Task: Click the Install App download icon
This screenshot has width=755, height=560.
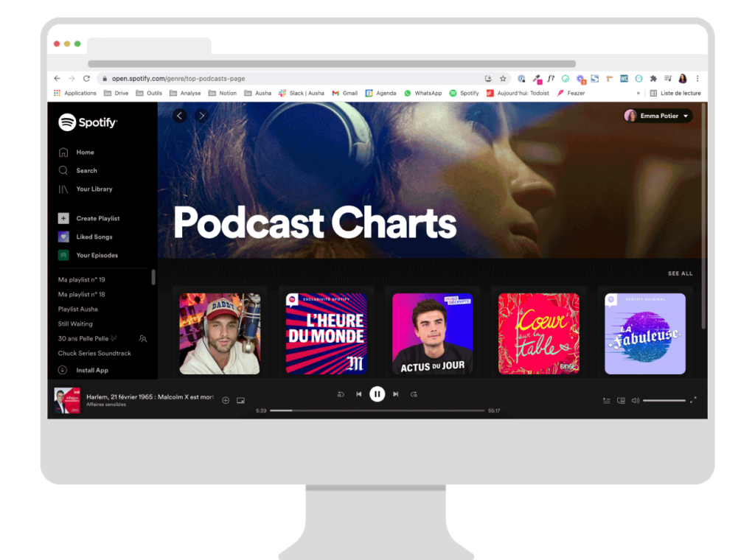Action: pyautogui.click(x=63, y=370)
